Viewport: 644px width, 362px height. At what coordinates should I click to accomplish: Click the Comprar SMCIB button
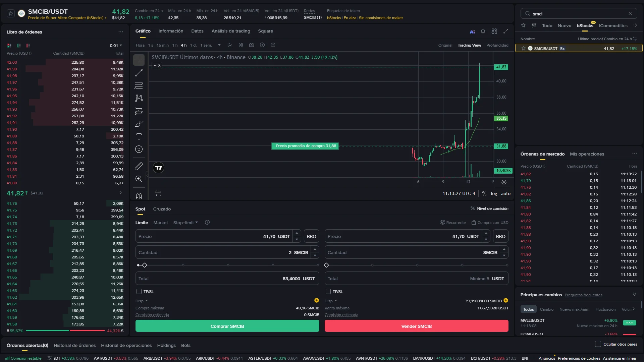point(227,326)
